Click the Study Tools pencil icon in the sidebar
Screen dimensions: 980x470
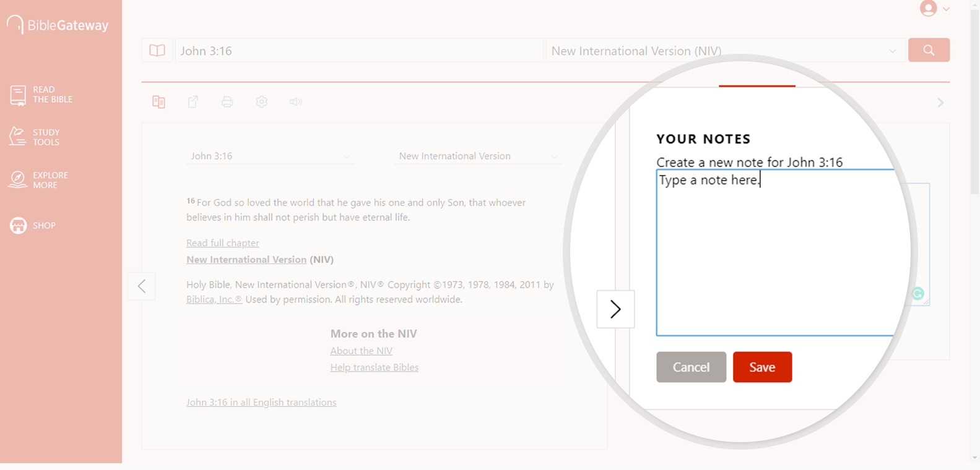17,137
